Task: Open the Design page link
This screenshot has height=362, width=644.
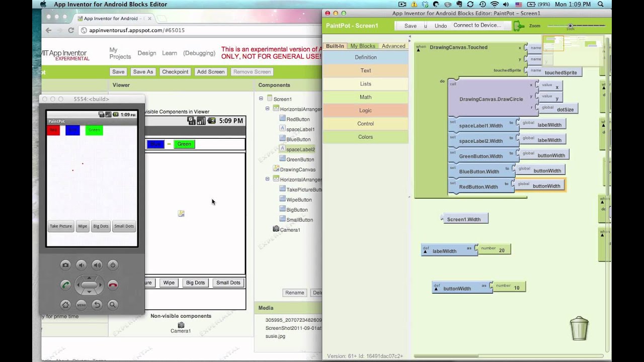Action: [147, 53]
